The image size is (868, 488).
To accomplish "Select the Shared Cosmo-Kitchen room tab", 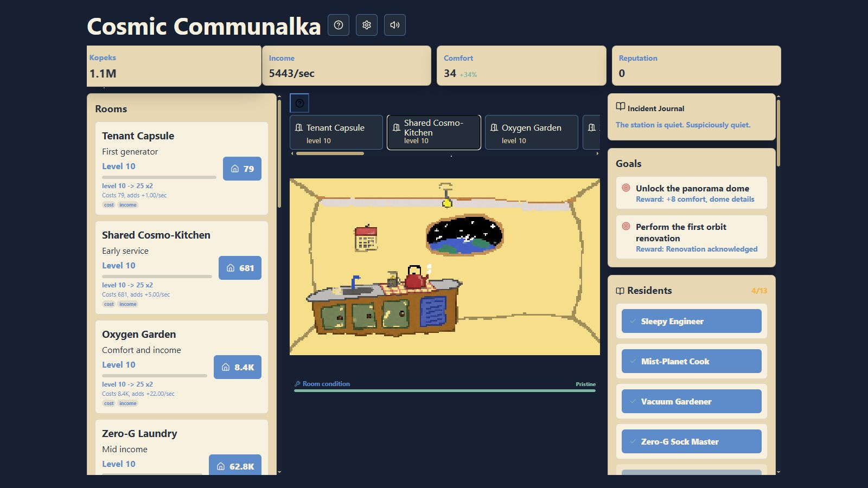I will (434, 132).
